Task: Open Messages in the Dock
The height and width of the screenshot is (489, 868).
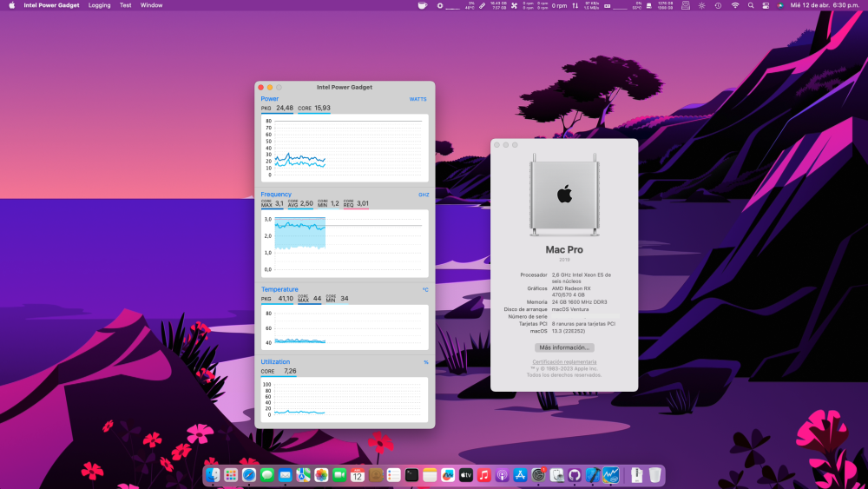Action: 267,475
